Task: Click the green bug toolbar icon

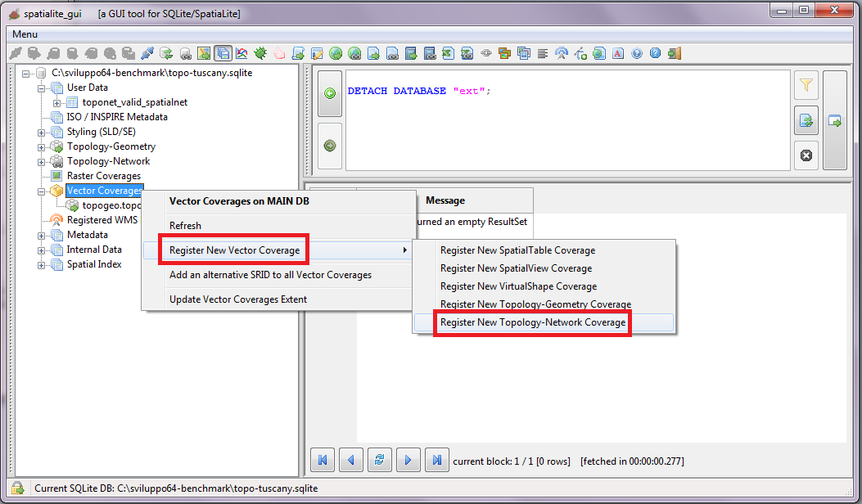Action: pyautogui.click(x=260, y=53)
